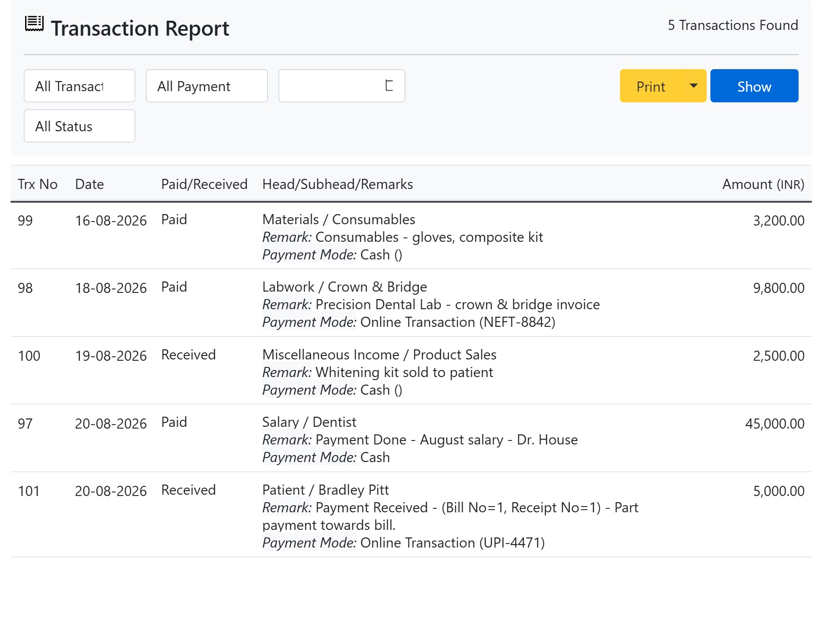The width and height of the screenshot is (823, 644).
Task: Click the date range input field
Action: click(x=341, y=86)
